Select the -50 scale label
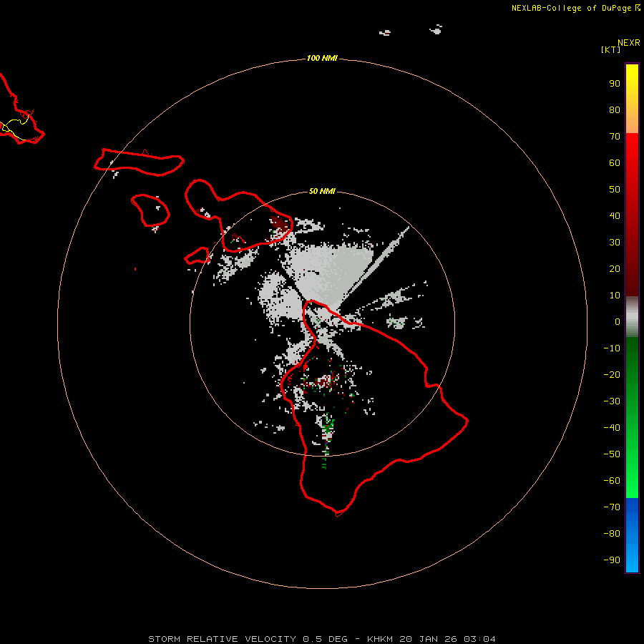The height and width of the screenshot is (644, 644). 612,454
